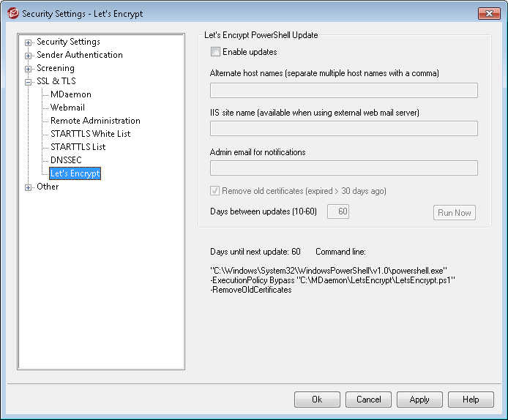Expand the Security Settings tree node
Image resolution: width=508 pixels, height=420 pixels.
point(29,42)
